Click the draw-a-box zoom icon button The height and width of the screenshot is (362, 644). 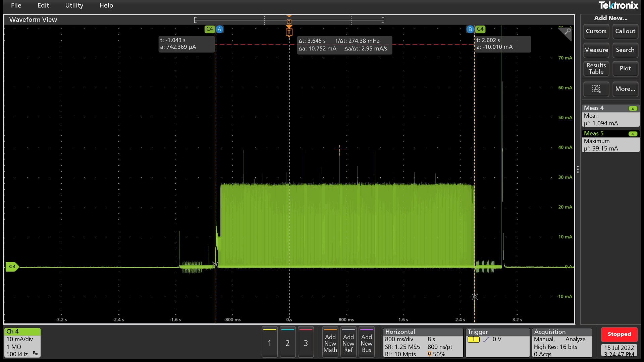596,89
